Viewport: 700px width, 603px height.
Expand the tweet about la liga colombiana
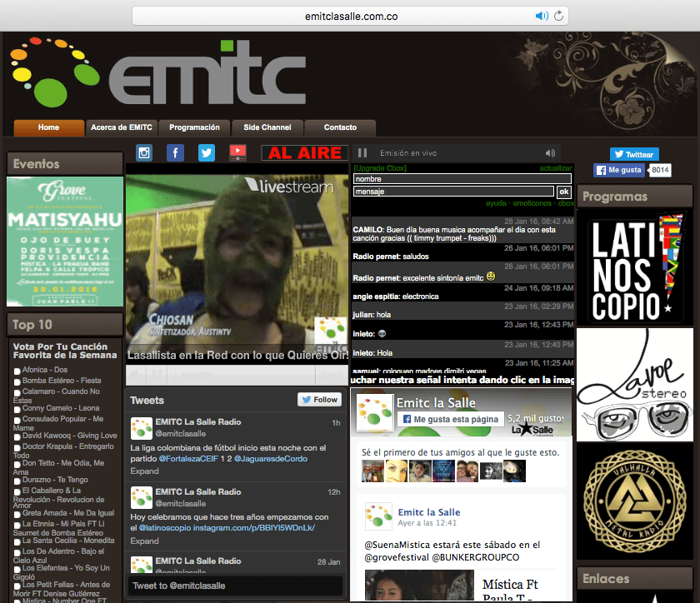point(144,471)
